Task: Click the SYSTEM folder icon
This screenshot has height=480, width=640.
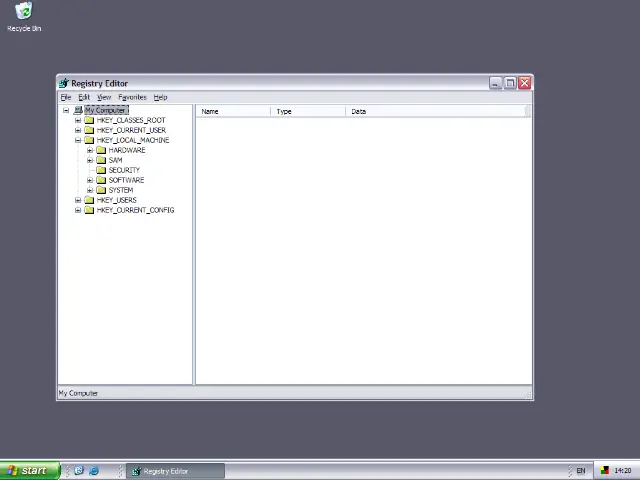Action: tap(101, 190)
